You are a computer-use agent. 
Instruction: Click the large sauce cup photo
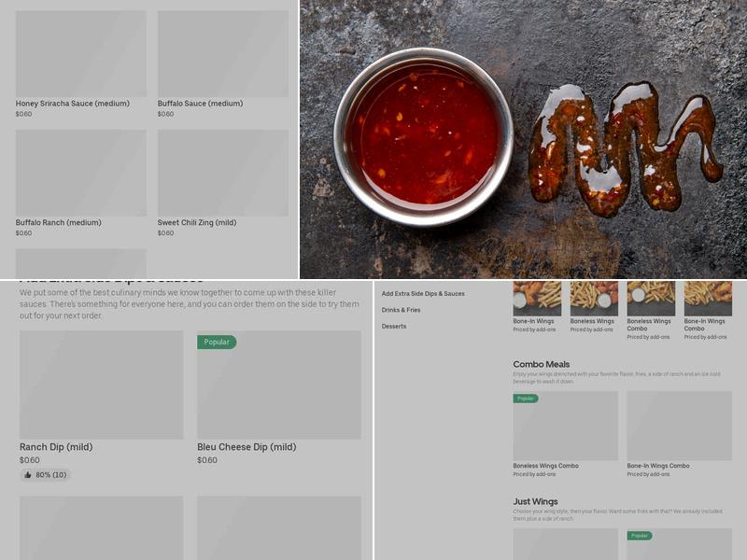(x=424, y=137)
